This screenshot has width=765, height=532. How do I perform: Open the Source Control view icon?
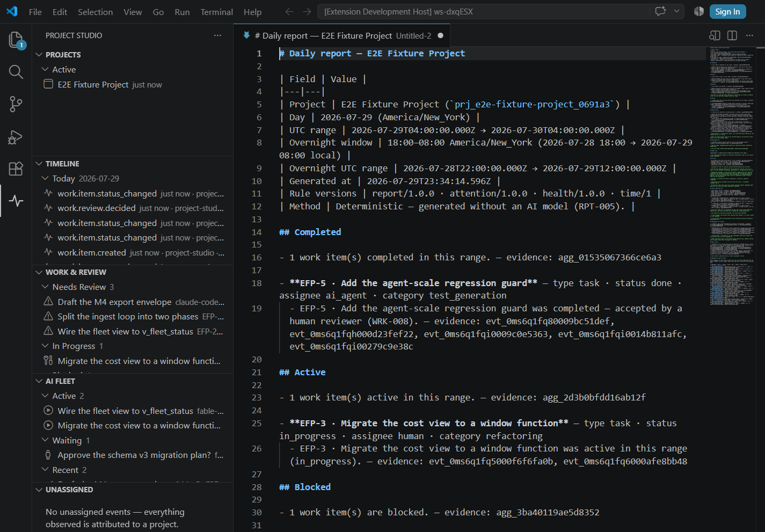pos(16,104)
